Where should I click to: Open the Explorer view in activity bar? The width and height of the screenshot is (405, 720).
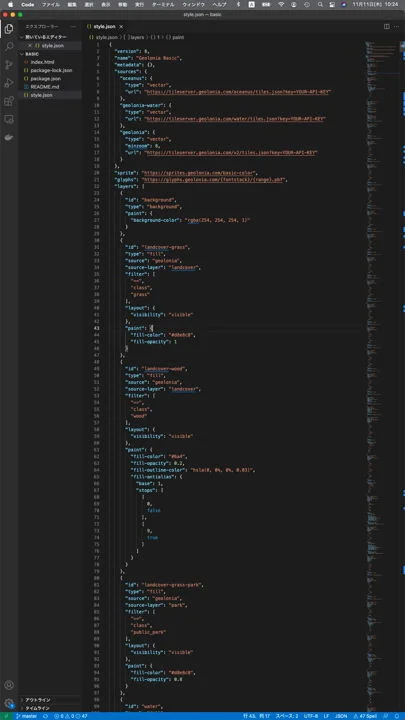tap(8, 29)
